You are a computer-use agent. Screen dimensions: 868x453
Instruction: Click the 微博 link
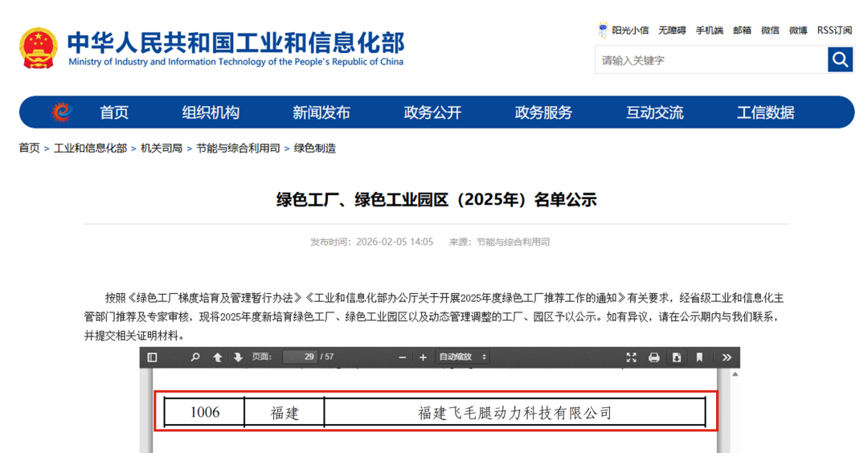click(x=798, y=31)
